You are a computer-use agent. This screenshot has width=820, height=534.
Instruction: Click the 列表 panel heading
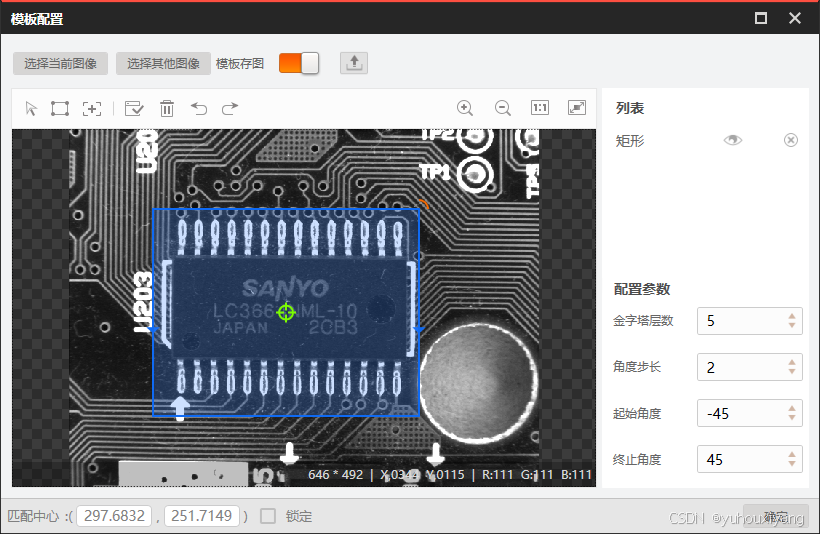point(630,108)
